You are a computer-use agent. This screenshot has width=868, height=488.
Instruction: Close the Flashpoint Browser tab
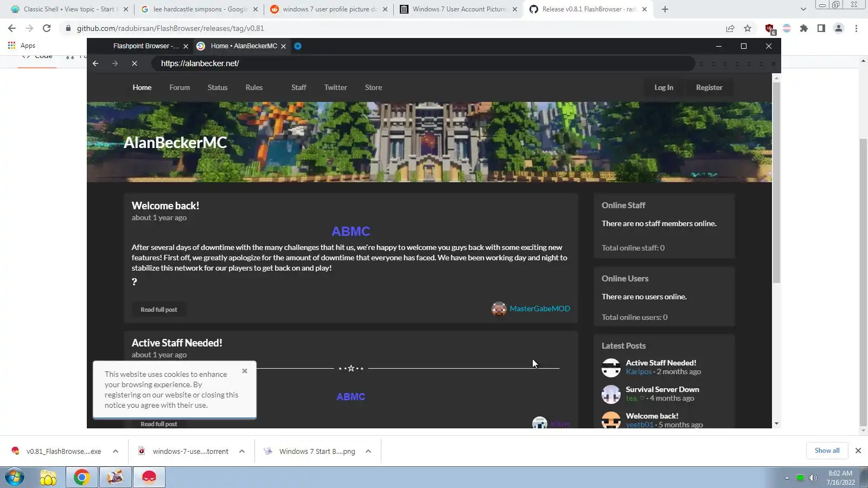(x=186, y=47)
